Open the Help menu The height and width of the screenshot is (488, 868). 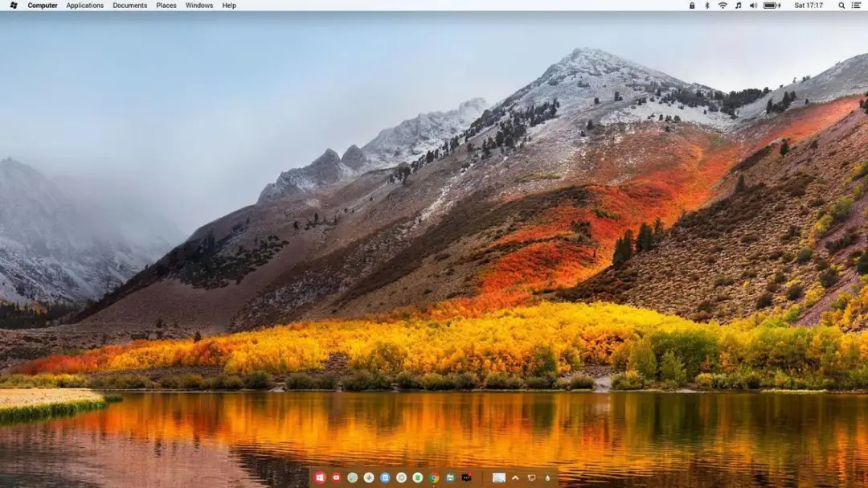tap(229, 6)
